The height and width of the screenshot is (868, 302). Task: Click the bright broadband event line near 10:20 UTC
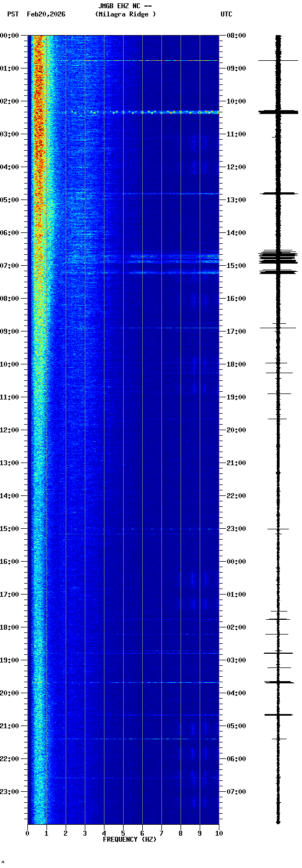pos(141,112)
